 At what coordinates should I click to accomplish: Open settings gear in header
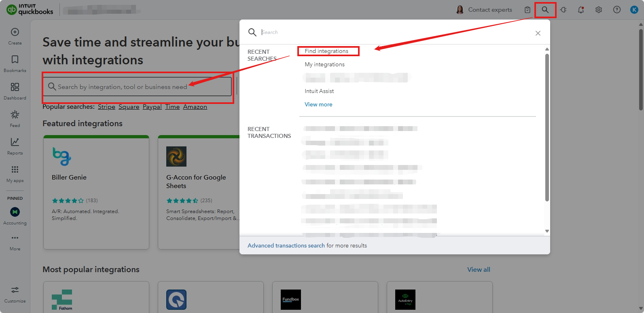[x=599, y=10]
